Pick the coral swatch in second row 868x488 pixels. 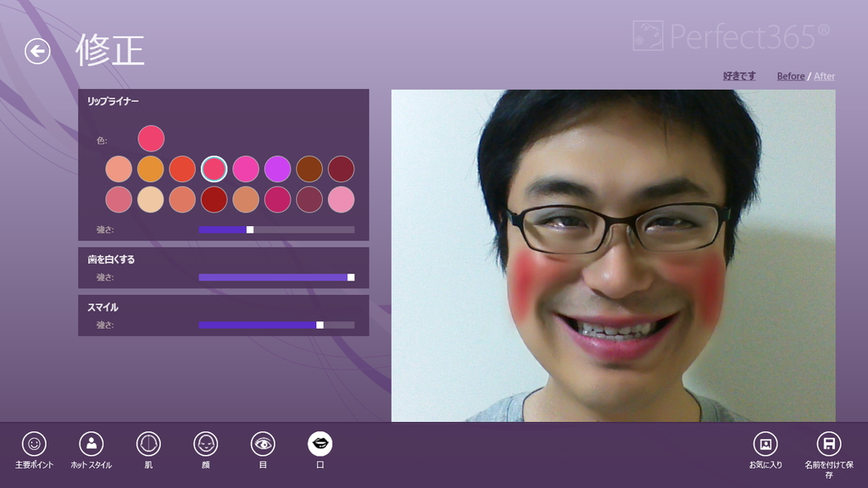(182, 199)
